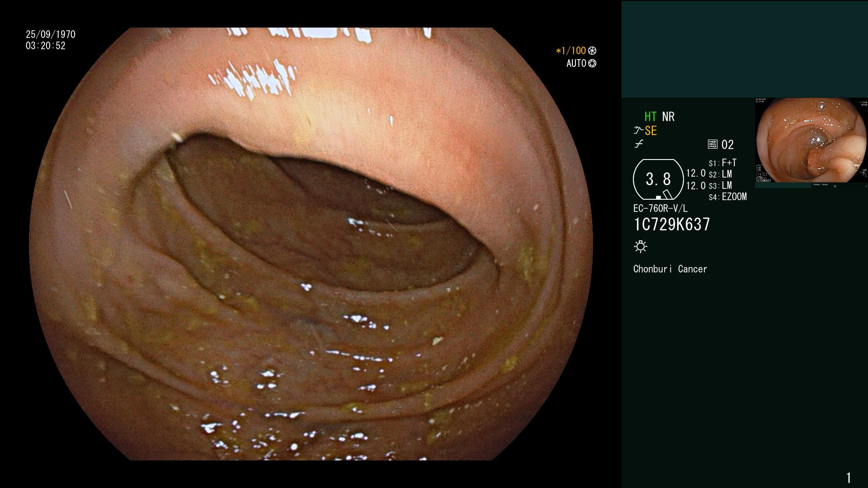Click the AUTO iris mode text
The image size is (868, 488).
(x=576, y=63)
